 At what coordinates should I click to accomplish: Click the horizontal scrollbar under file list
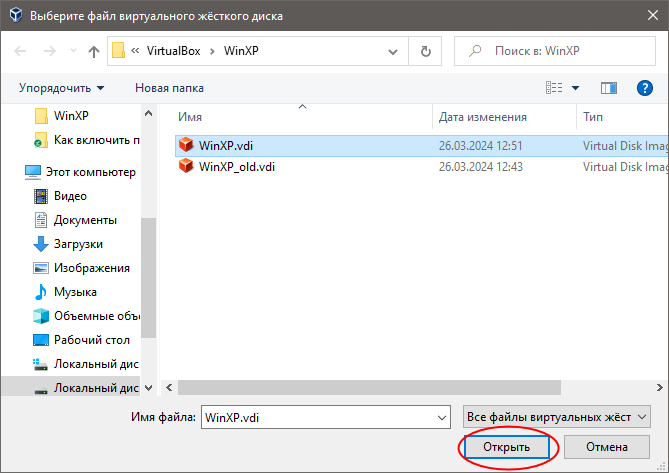pyautogui.click(x=400, y=386)
